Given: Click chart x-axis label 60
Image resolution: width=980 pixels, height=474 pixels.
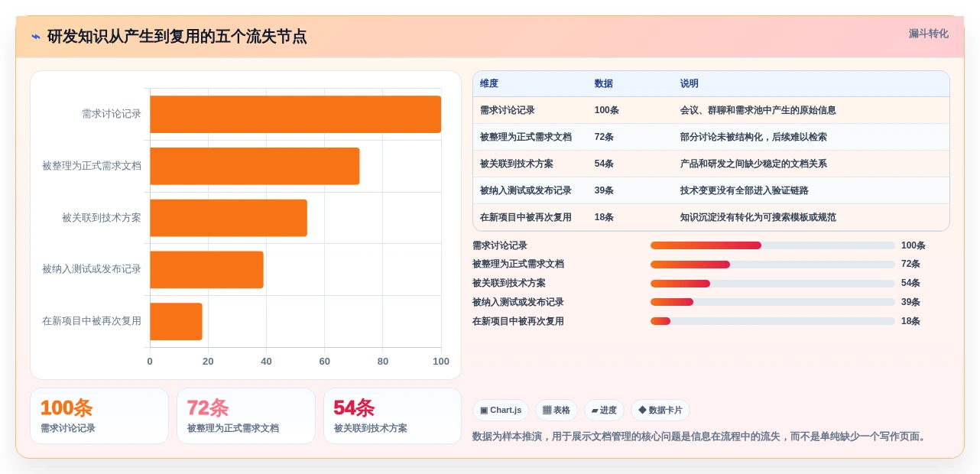Looking at the screenshot, I should [x=325, y=362].
